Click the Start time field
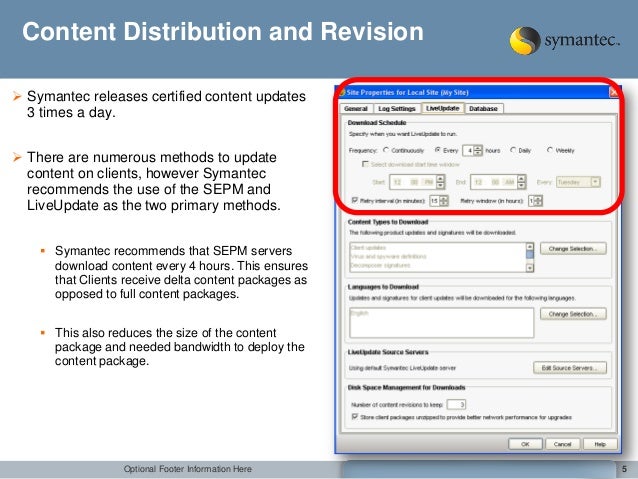The width and height of the screenshot is (638, 479). (413, 182)
